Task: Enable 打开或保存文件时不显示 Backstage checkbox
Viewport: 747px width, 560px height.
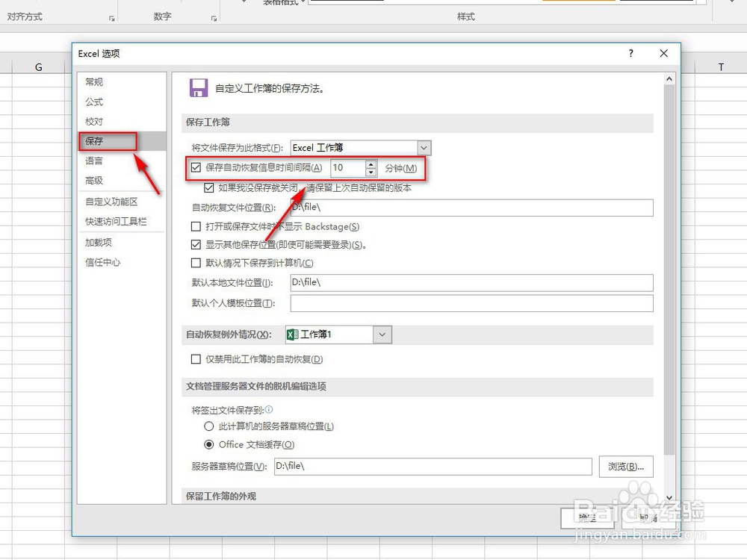Action: click(x=196, y=226)
